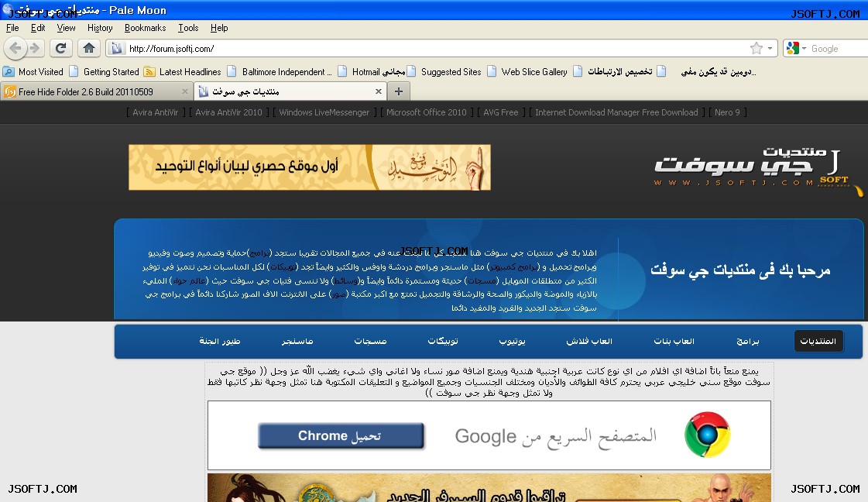This screenshot has width=868, height=502.
Task: Open the Hotmail مجاني bookmark
Action: 372,71
